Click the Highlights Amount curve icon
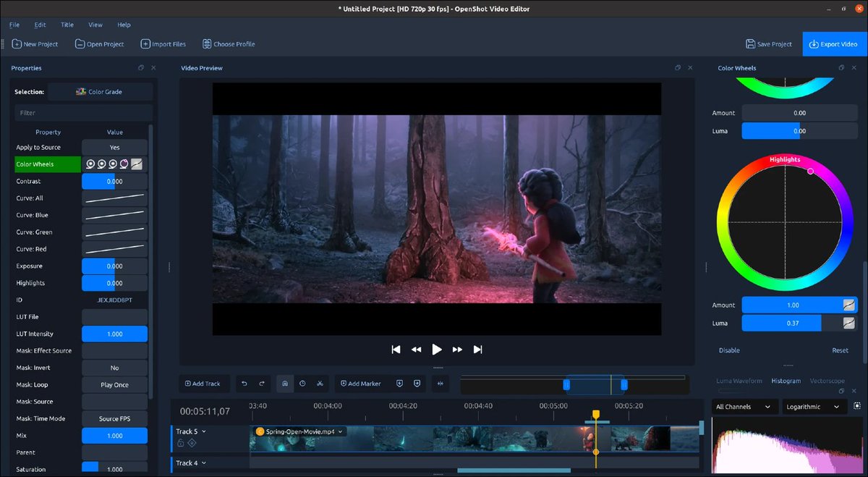The image size is (868, 477). [x=849, y=305]
